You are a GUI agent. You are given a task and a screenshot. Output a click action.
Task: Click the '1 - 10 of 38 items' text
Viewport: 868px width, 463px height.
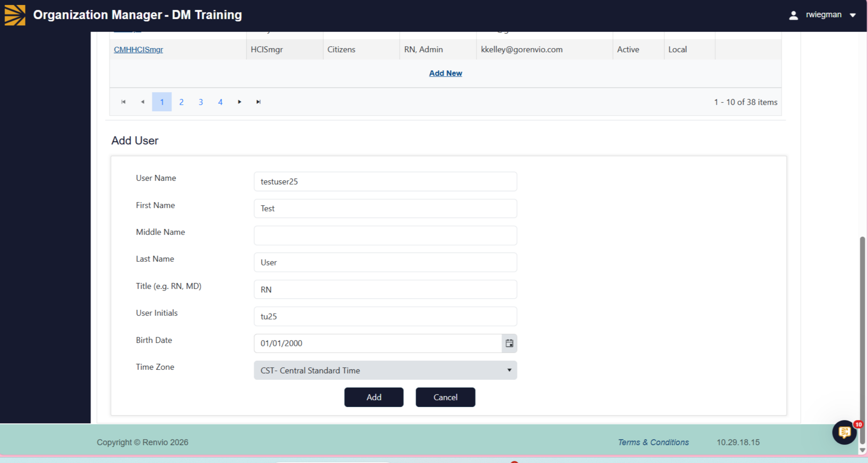click(x=746, y=102)
